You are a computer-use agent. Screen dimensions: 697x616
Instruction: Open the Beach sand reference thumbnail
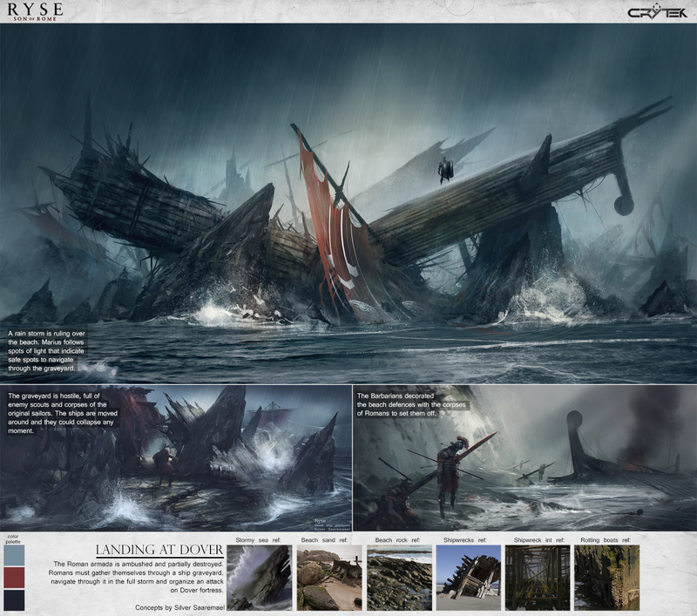pos(329,578)
